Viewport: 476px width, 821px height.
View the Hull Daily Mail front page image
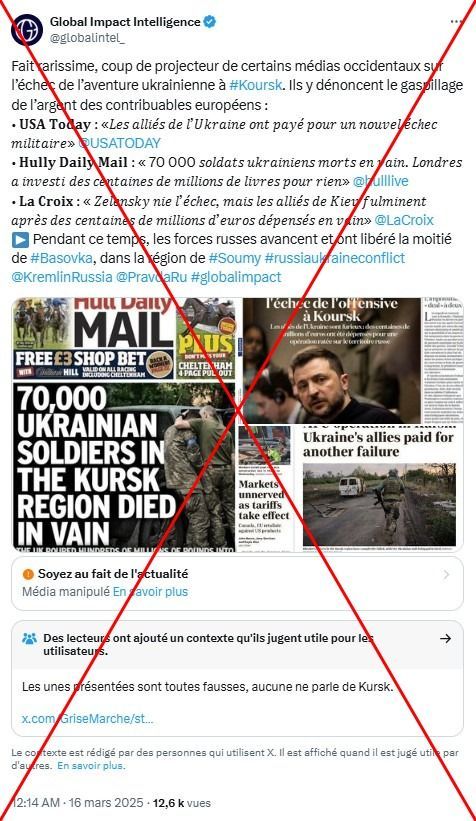tap(124, 424)
